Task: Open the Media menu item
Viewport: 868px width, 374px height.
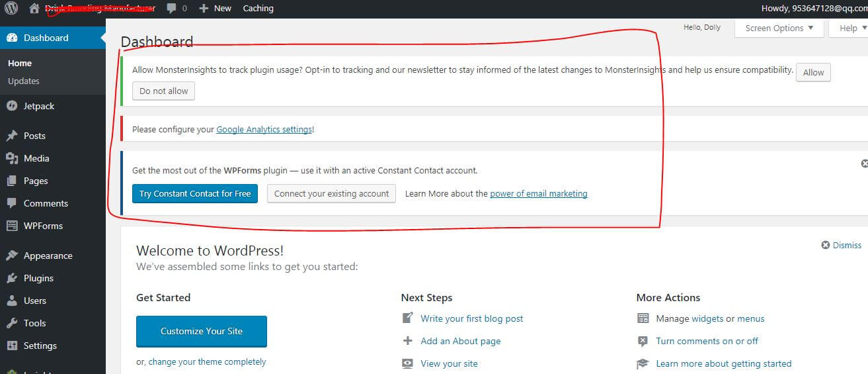Action: coord(53,158)
